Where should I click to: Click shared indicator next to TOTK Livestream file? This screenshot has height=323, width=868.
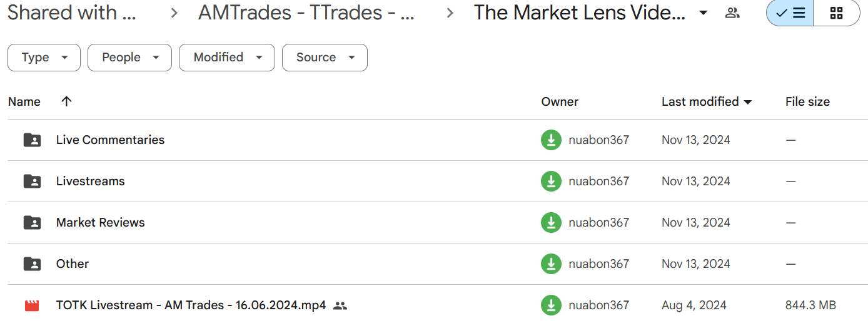[x=340, y=306]
